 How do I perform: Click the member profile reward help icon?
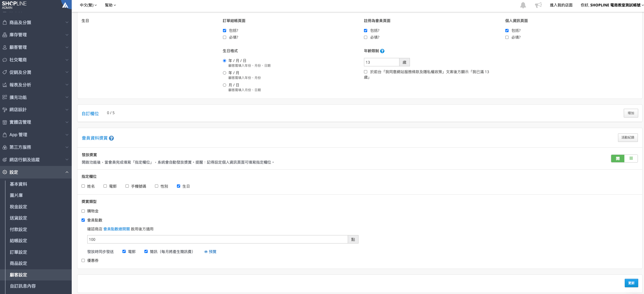(111, 138)
